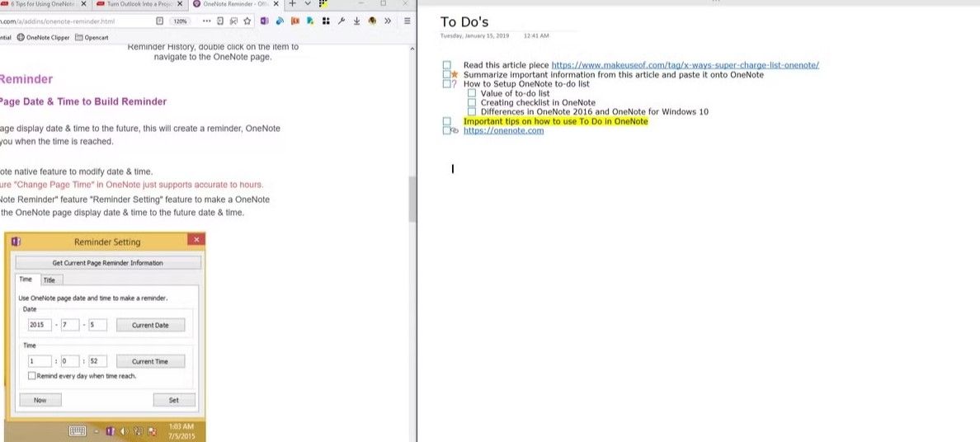
Task: Click the Current Date button
Action: pos(150,325)
